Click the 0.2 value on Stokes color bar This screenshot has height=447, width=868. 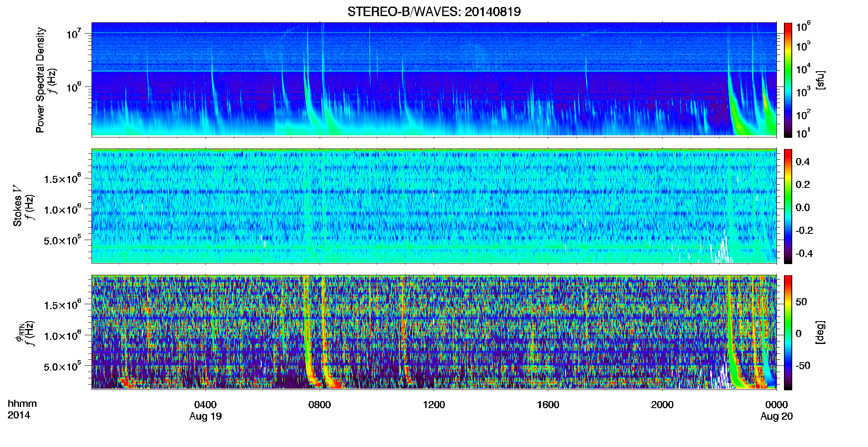[803, 185]
